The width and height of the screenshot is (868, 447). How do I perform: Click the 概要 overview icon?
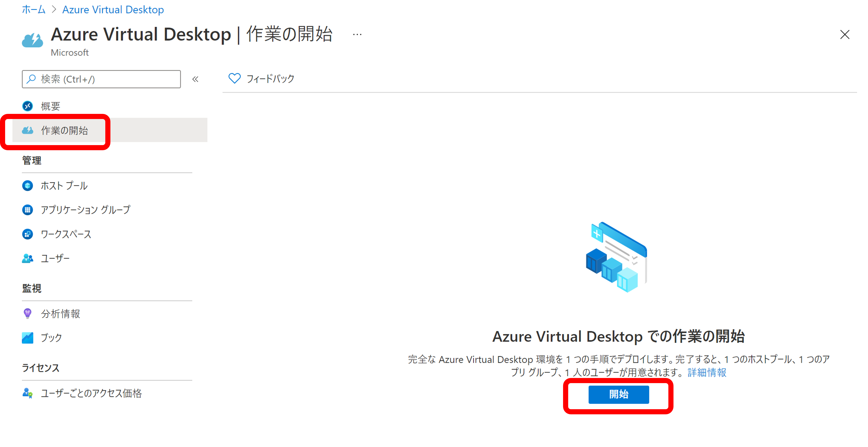(x=28, y=106)
